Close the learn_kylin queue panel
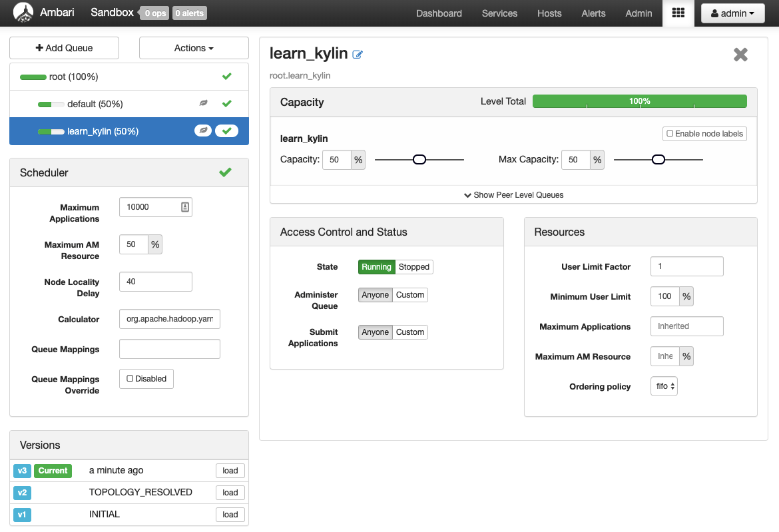779x532 pixels. coord(740,55)
